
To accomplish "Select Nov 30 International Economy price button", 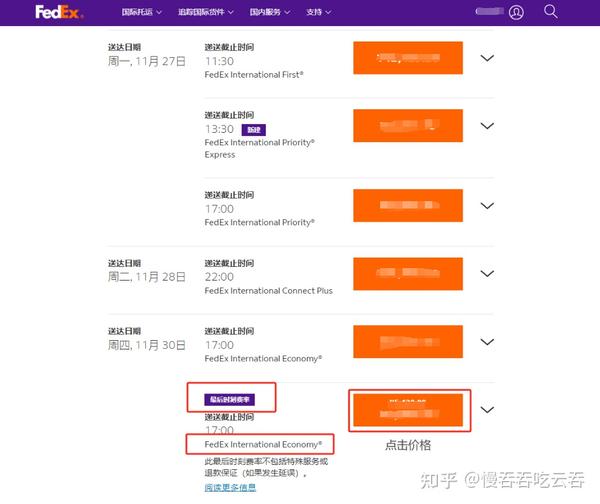I will click(408, 342).
